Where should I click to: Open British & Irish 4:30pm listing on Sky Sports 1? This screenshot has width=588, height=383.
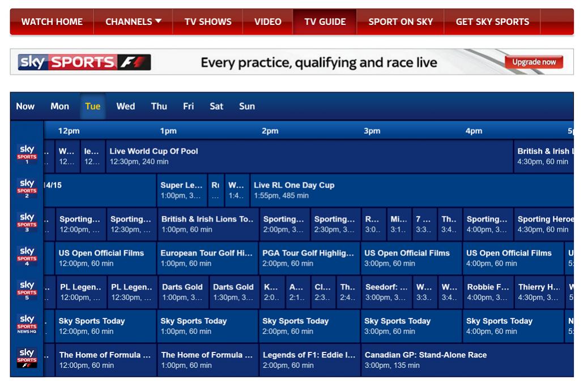click(x=544, y=156)
